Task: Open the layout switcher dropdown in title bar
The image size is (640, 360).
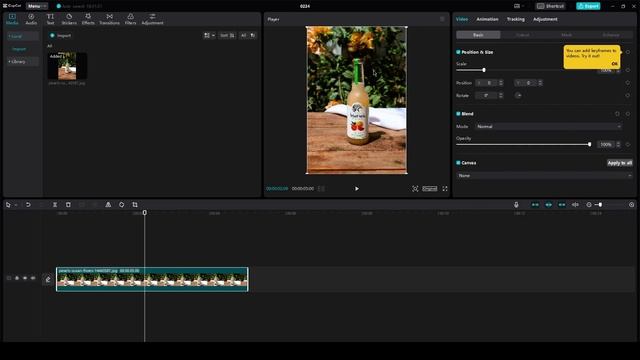Action: point(519,6)
